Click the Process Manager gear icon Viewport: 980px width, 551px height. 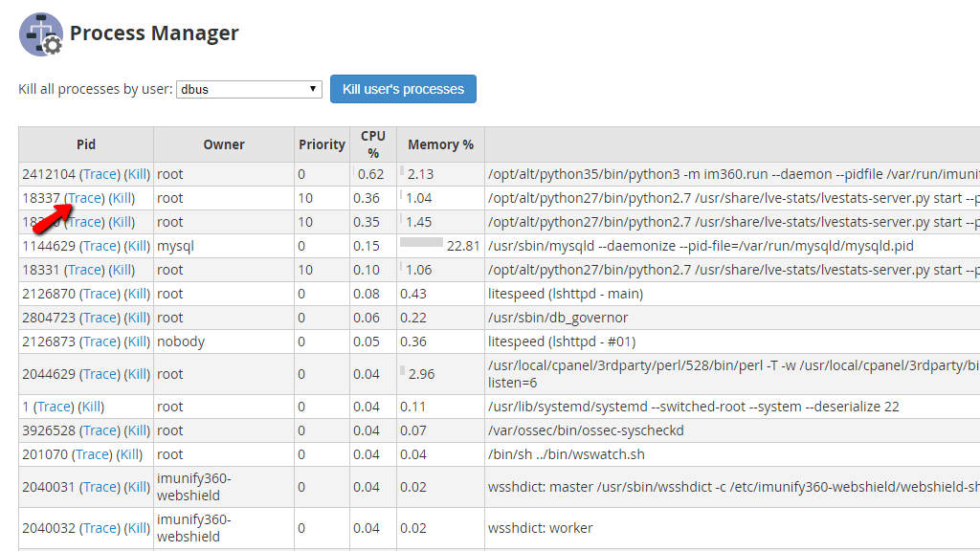40,33
